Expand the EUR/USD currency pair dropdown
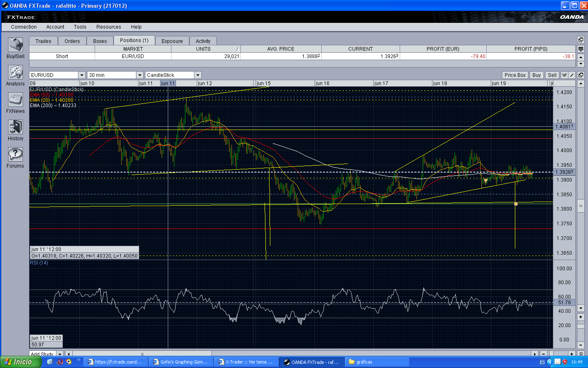588x368 pixels. pyautogui.click(x=82, y=75)
